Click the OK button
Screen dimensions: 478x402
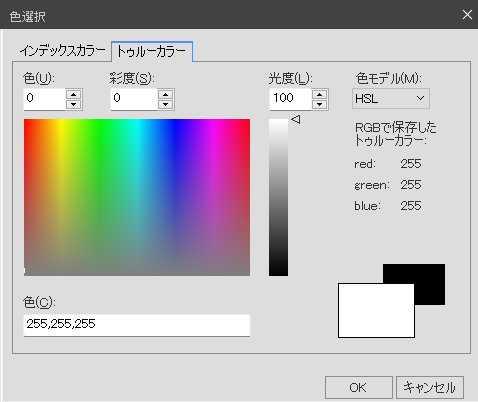pyautogui.click(x=359, y=387)
